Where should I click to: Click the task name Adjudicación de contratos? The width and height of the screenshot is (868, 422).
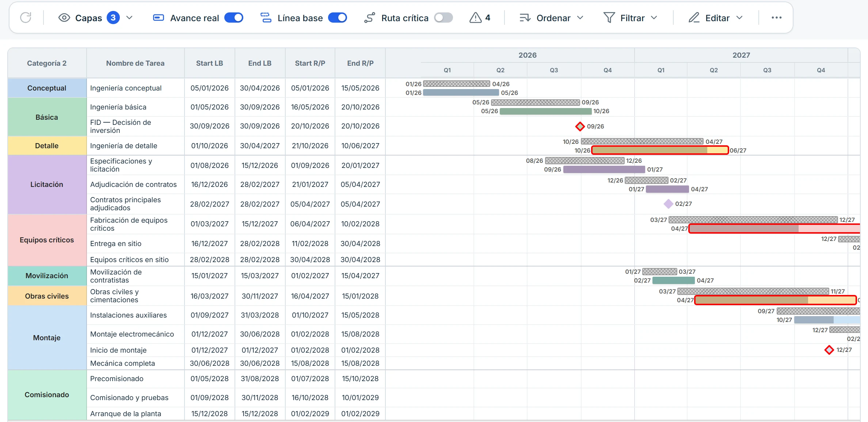133,184
